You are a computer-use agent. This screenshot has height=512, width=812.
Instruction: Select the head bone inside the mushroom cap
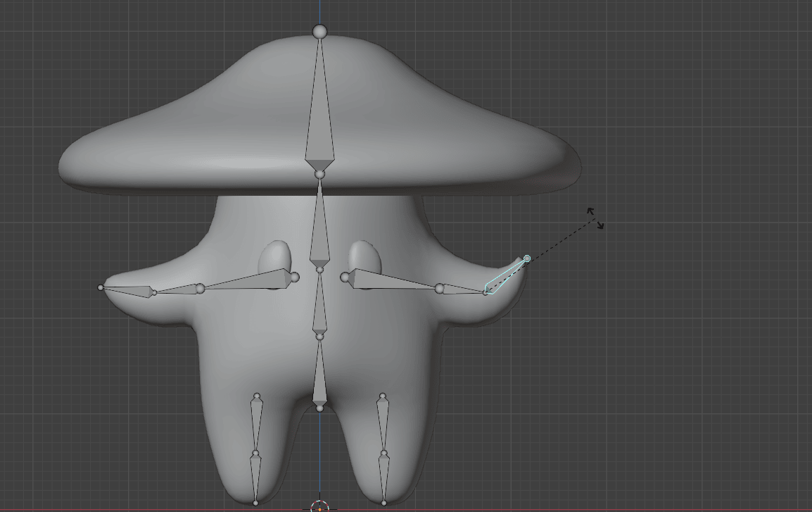(x=319, y=113)
